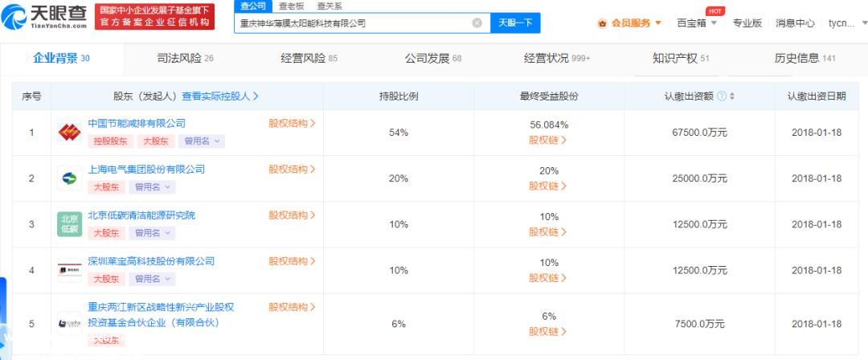The image size is (868, 360).
Task: Switch to the 知识产权 tab
Action: point(681,59)
